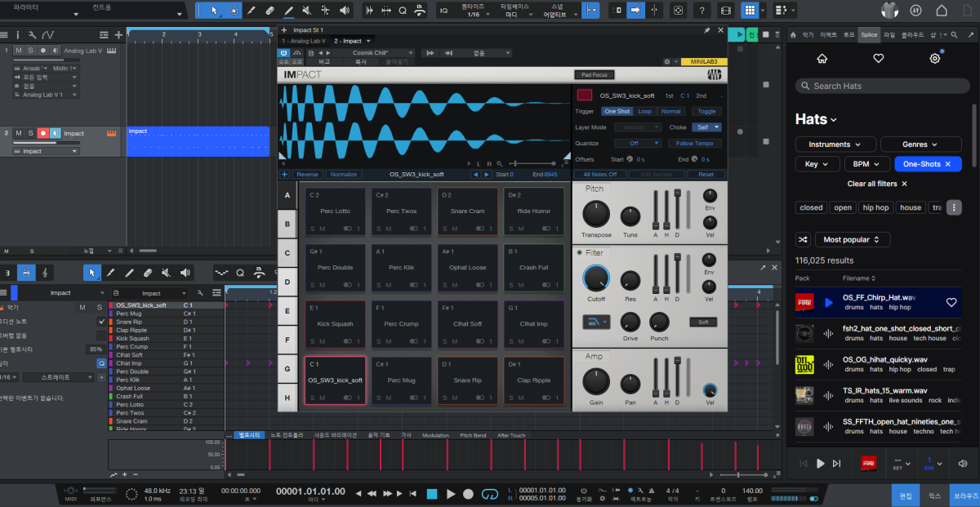Select the Kick Squash pad
Screen dimensions: 980x507
(336, 325)
